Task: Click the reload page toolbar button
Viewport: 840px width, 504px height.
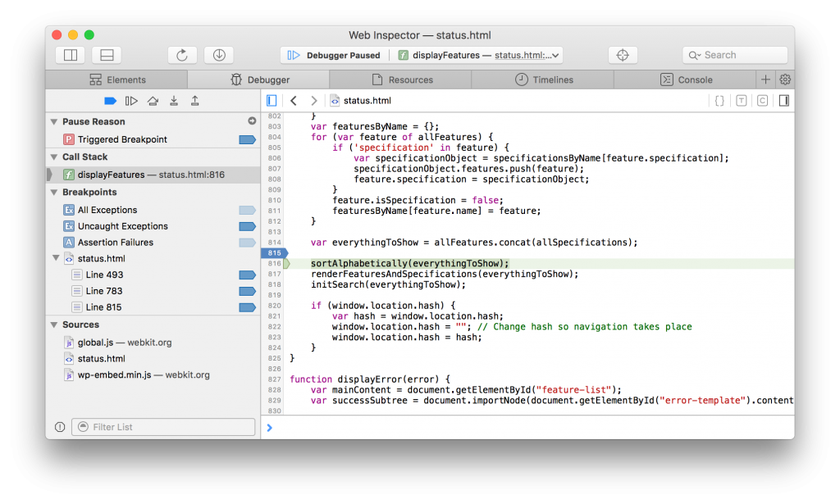Action: tap(182, 55)
